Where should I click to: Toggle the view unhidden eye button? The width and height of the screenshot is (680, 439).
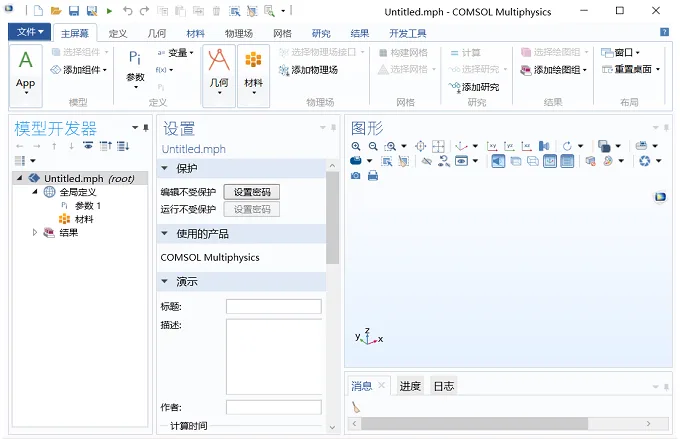click(x=461, y=161)
